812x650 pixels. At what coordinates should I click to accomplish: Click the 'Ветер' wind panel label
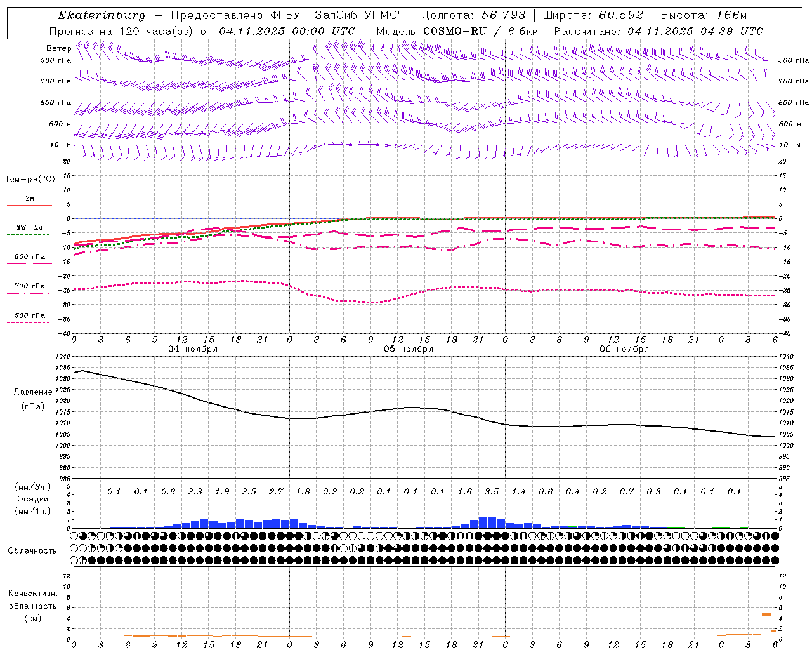[x=58, y=48]
